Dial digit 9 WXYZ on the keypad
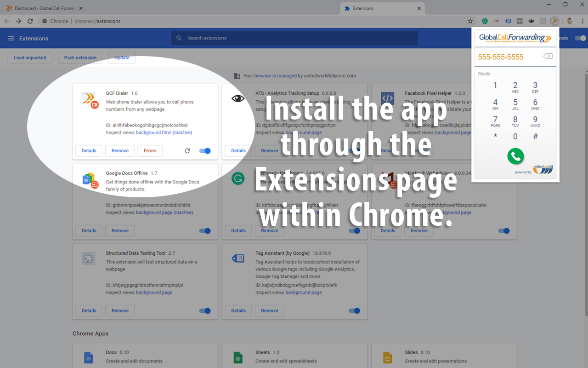Screen dimensions: 588x368 coord(535,121)
